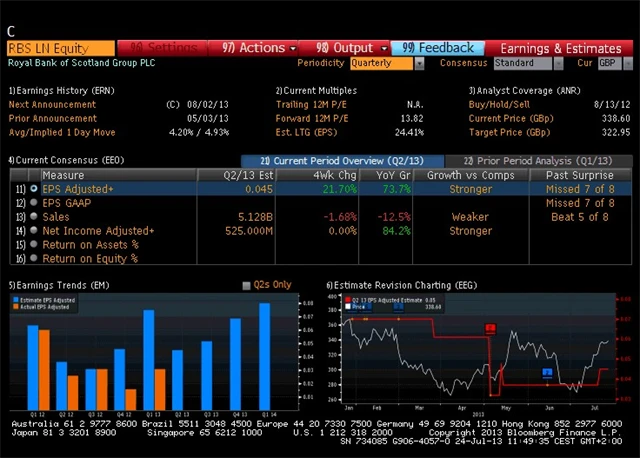Select the Sales radio button
The height and width of the screenshot is (458, 640).
pos(34,216)
